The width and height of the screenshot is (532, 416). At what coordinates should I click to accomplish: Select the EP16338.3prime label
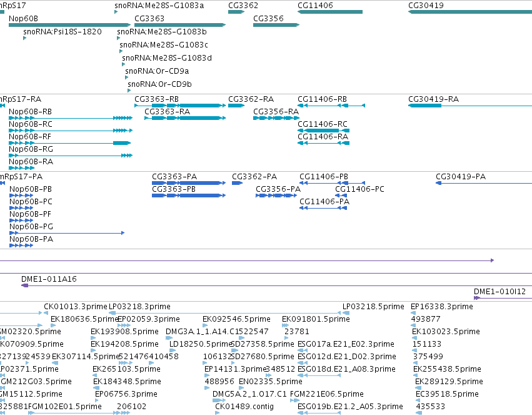pos(442,307)
